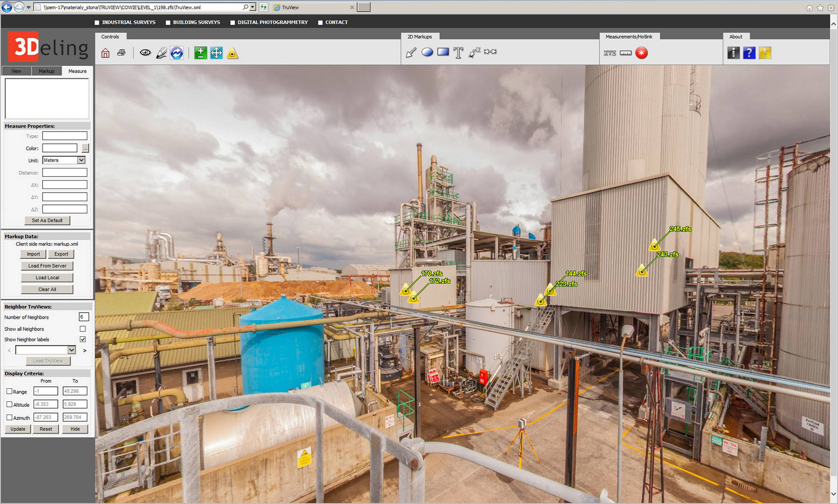Image resolution: width=838 pixels, height=504 pixels.
Task: Select the pan (four-arrow) tool
Action: pos(216,53)
